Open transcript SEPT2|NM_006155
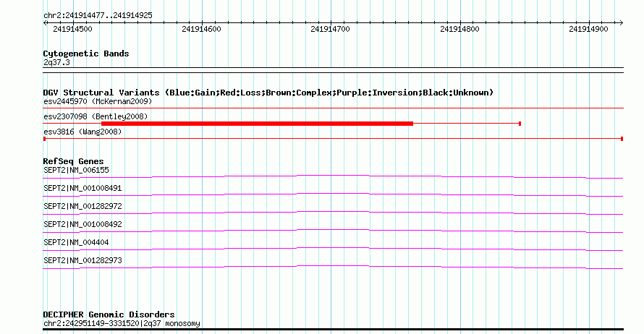This screenshot has height=334, width=644. point(76,171)
